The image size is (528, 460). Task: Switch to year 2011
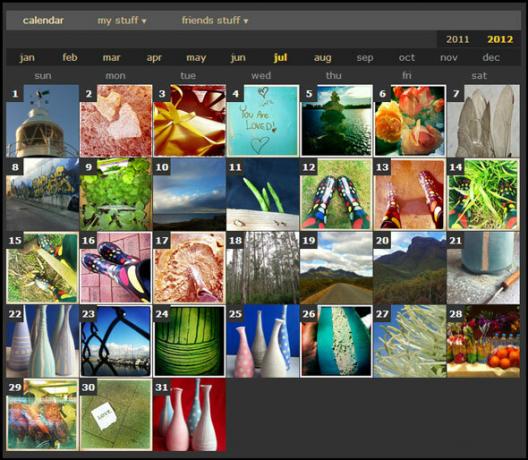pos(458,39)
